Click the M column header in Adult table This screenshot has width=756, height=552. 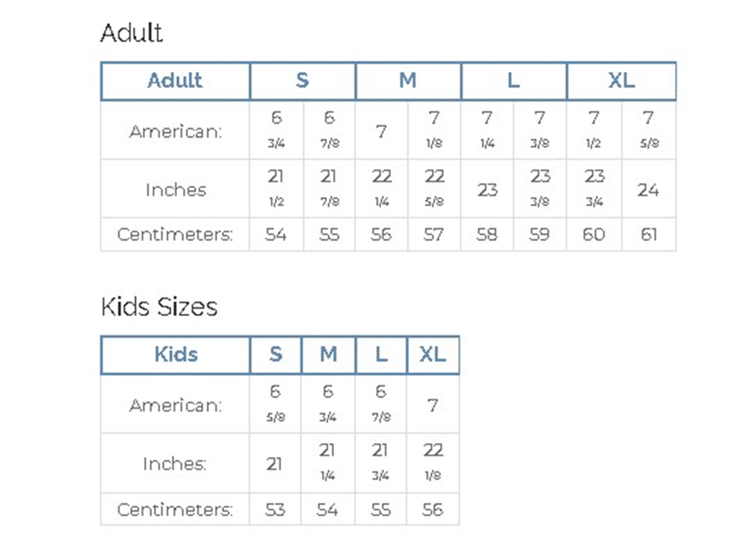408,81
